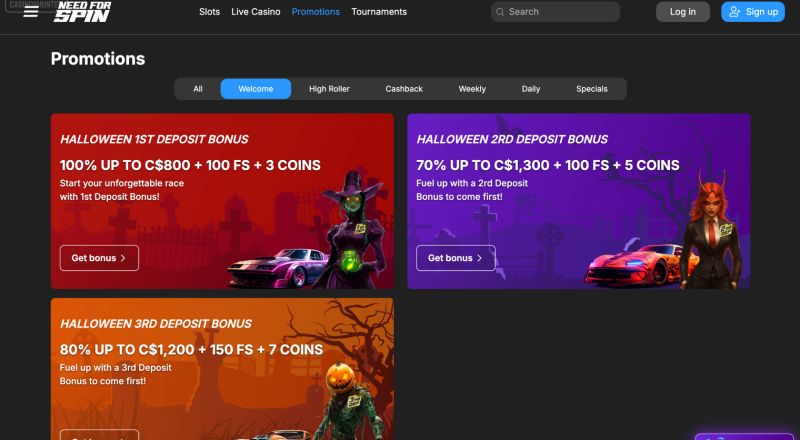Open the hamburger menu icon

click(x=31, y=12)
